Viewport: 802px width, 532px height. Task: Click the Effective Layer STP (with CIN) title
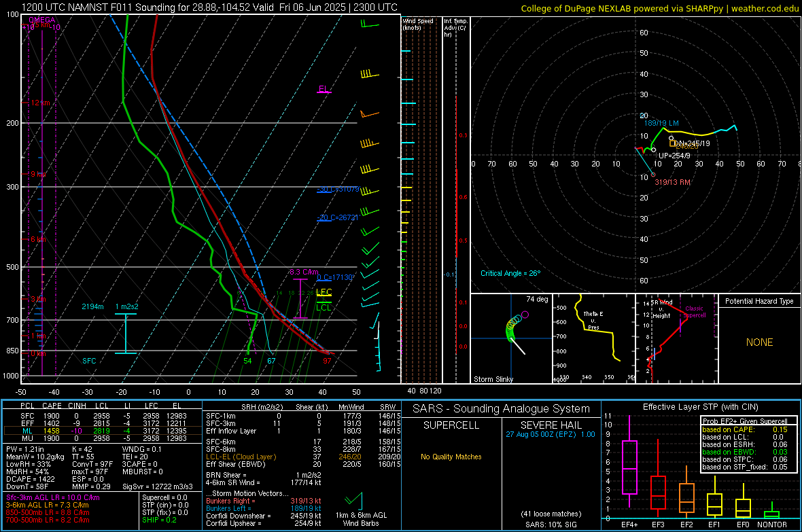(x=700, y=407)
